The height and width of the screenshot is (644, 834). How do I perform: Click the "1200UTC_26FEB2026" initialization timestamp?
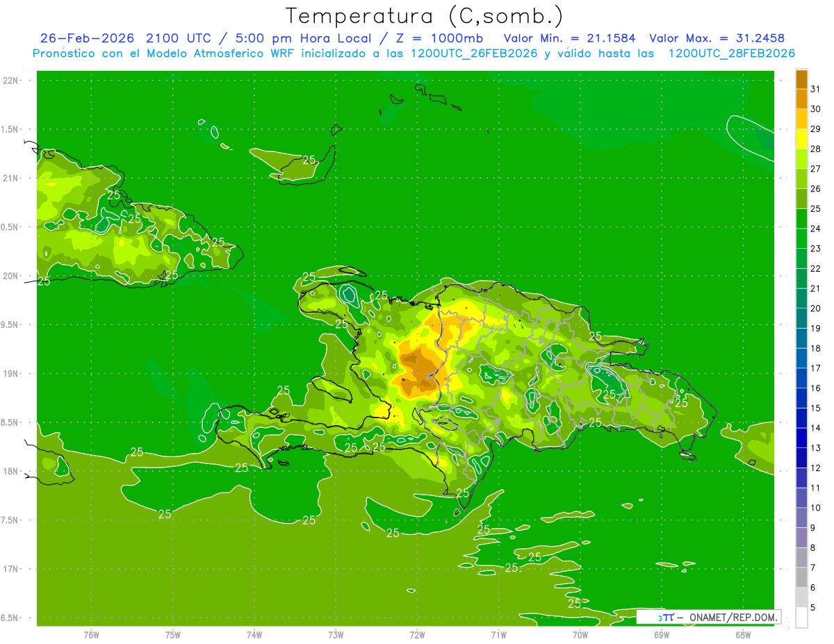[x=474, y=53]
